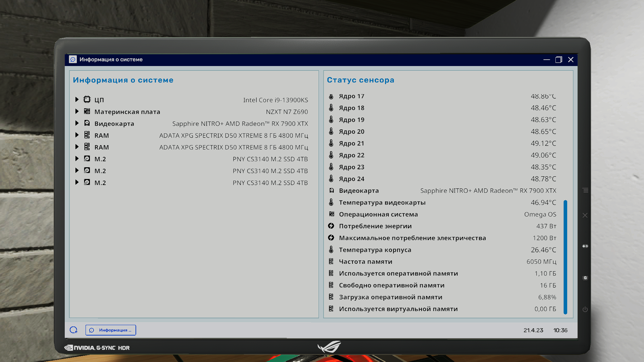644x362 pixels.
Task: Click the memory icon of the second RAM row
Action: (x=87, y=147)
